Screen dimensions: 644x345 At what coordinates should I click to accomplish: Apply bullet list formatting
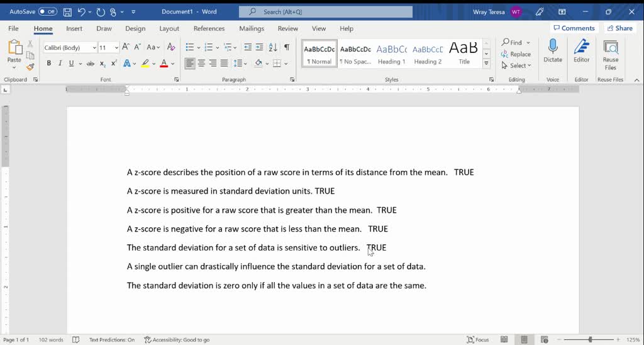pos(190,47)
